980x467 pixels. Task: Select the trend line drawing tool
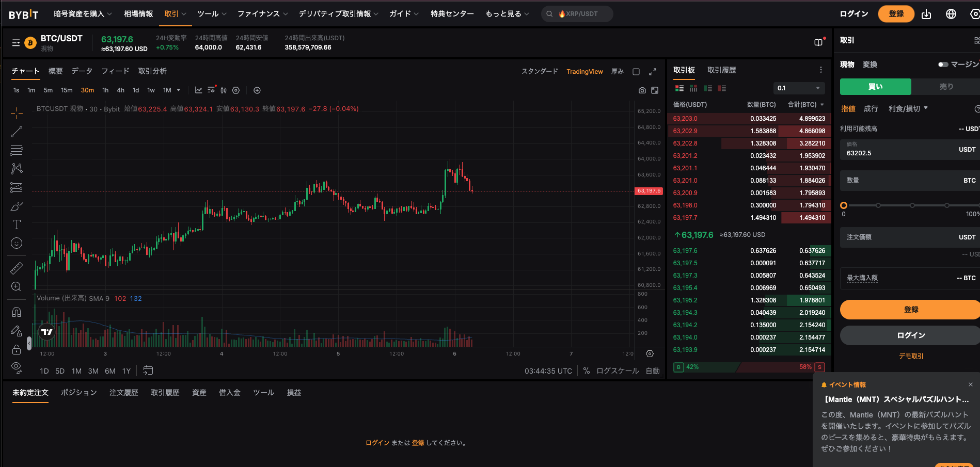17,132
